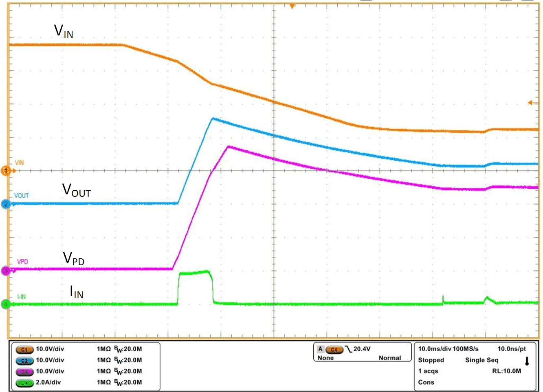Select the magenta C3 channel badge
This screenshot has height=392, width=543.
(24, 372)
